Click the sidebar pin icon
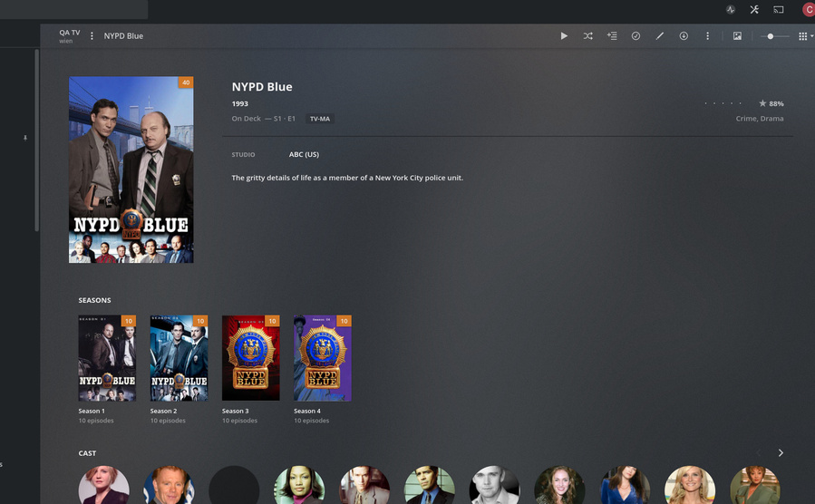This screenshot has height=504, width=815. (x=25, y=138)
